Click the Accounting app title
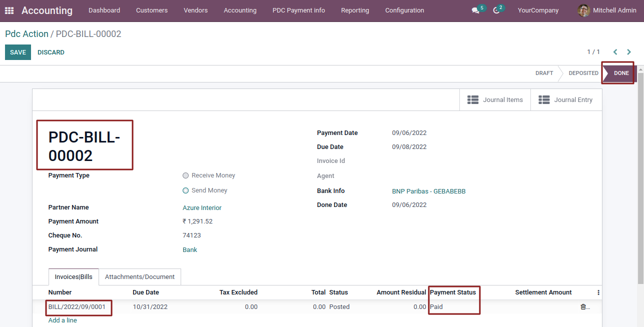This screenshot has height=327, width=644. 47,10
